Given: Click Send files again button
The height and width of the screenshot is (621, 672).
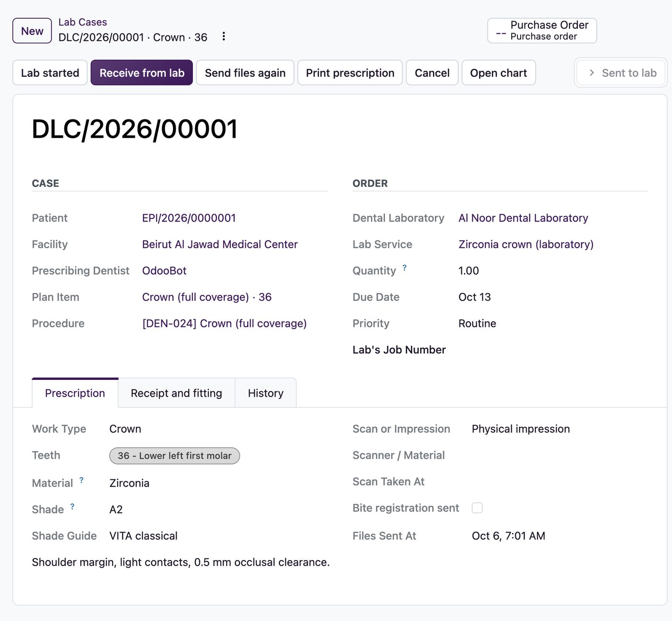Looking at the screenshot, I should coord(245,73).
